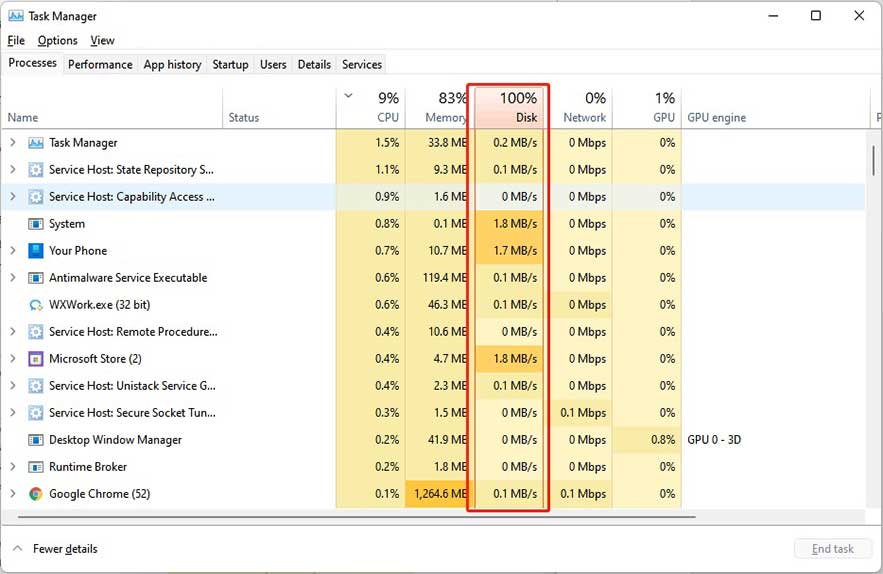Expand Service Host: State Repository row

[13, 170]
